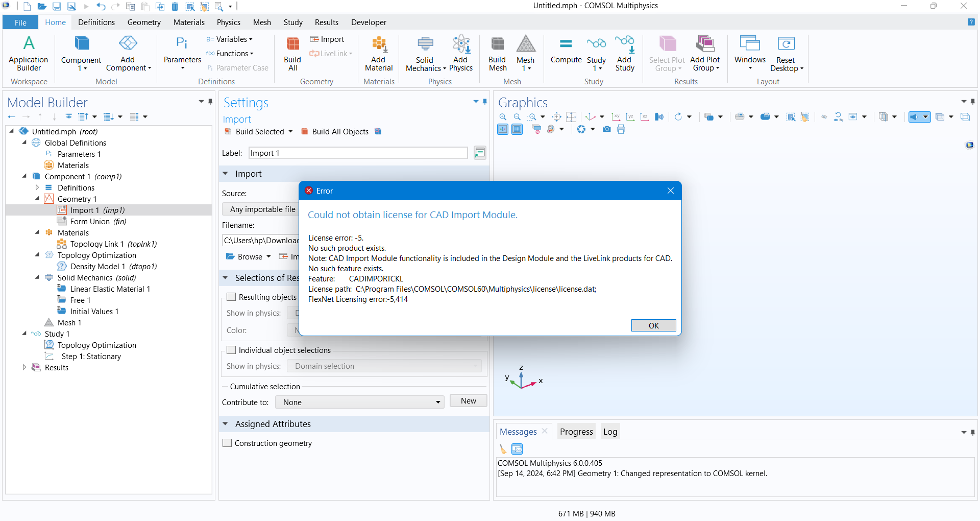Screen dimensions: 980x521
Task: Select Topology Link 1 (toplnk1) node
Action: [x=107, y=244]
